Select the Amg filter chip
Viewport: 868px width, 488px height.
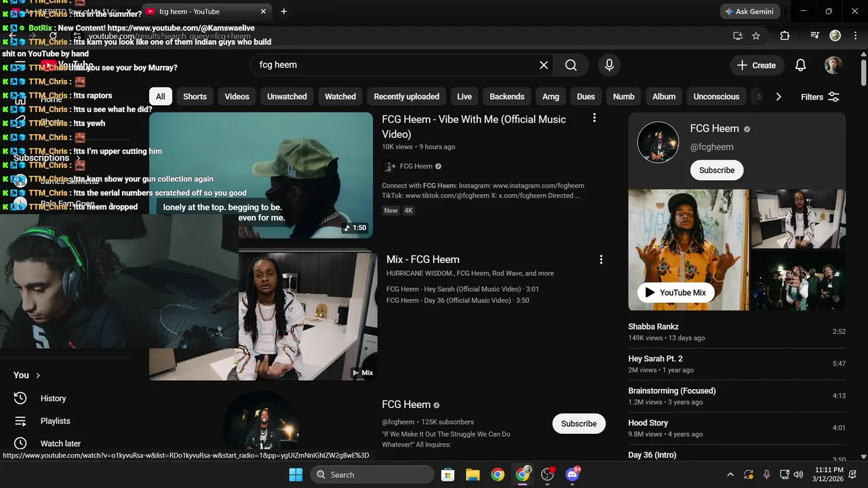[x=551, y=96]
